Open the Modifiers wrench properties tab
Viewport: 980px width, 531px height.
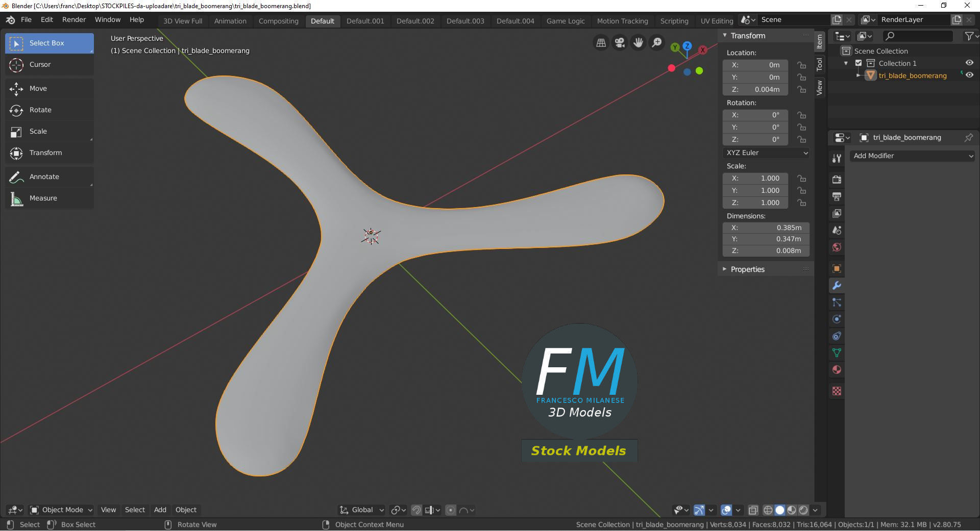coord(837,285)
